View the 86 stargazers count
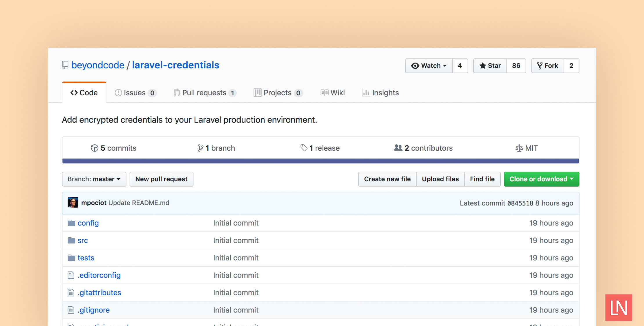Screen dimensions: 644x326 click(x=516, y=66)
